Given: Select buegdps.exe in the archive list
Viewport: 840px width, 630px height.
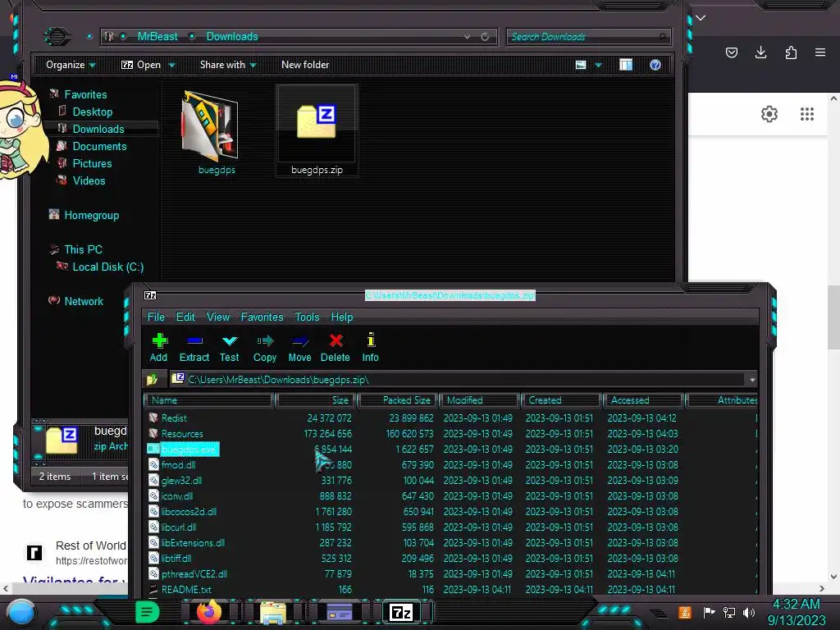Looking at the screenshot, I should [x=189, y=449].
